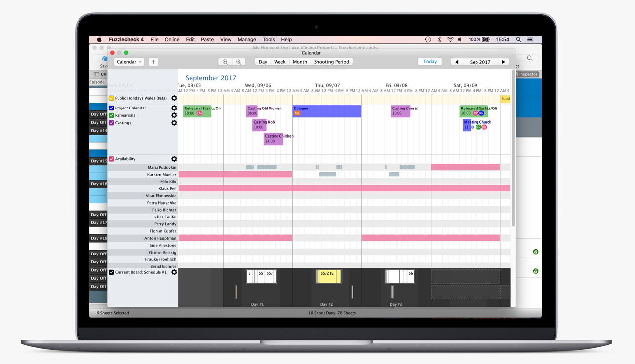Switch to Shooting Period view

coord(331,62)
